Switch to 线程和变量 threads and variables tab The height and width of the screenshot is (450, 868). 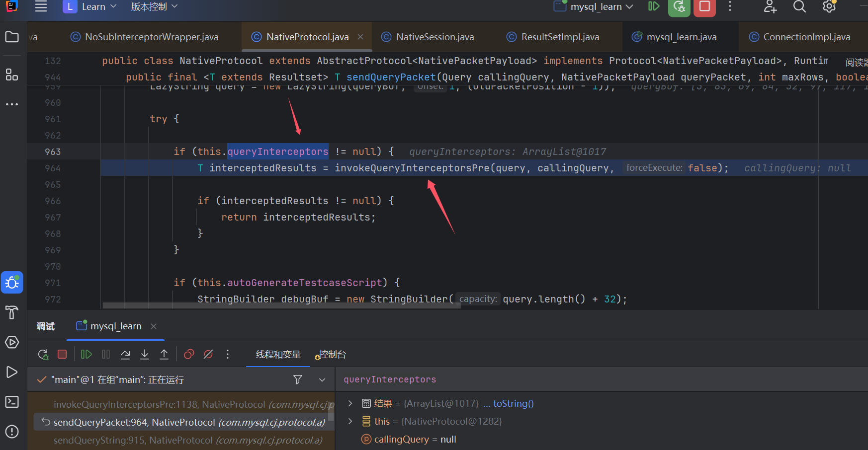click(x=278, y=354)
